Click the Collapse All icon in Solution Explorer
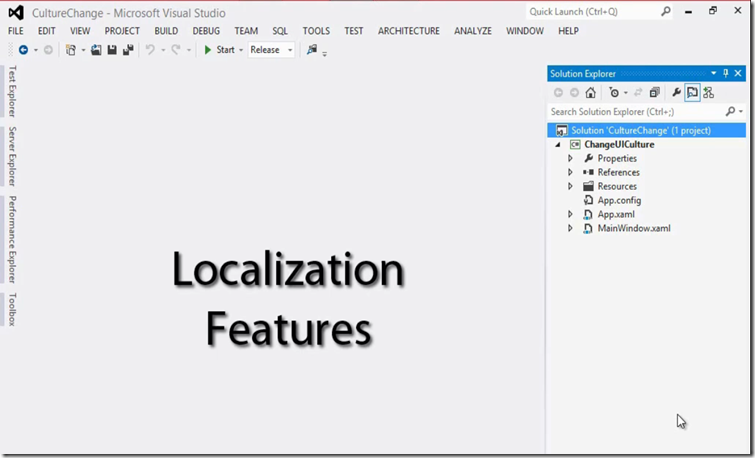755x458 pixels. [654, 92]
